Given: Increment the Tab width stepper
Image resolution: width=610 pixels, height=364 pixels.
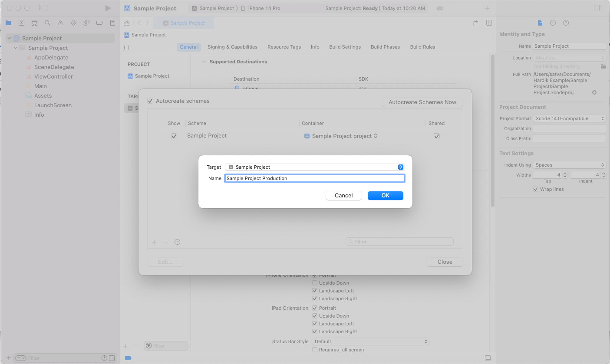Looking at the screenshot, I should tap(565, 174).
